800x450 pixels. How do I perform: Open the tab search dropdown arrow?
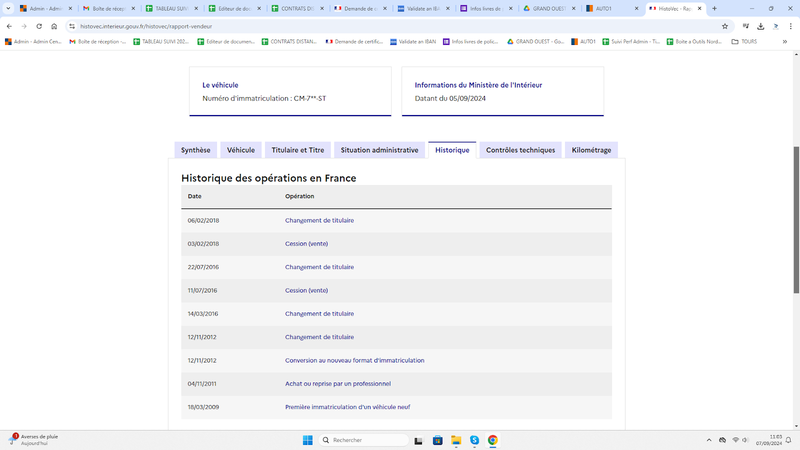(x=8, y=8)
